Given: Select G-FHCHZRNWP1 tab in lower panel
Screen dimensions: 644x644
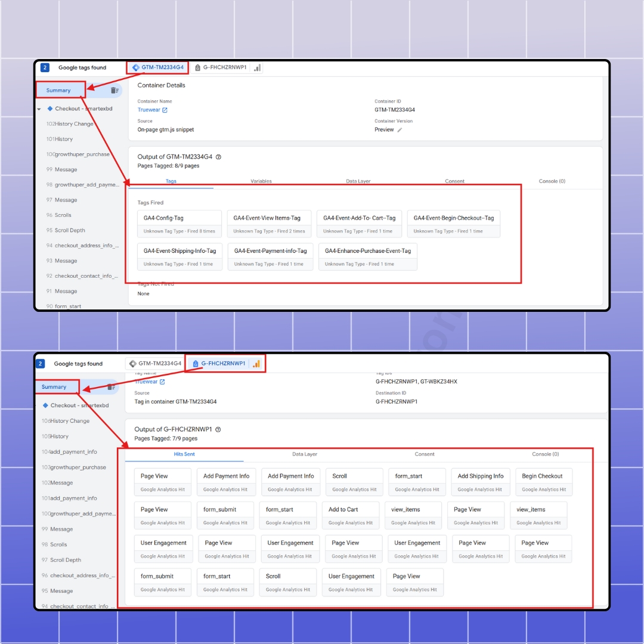Looking at the screenshot, I should coord(219,364).
